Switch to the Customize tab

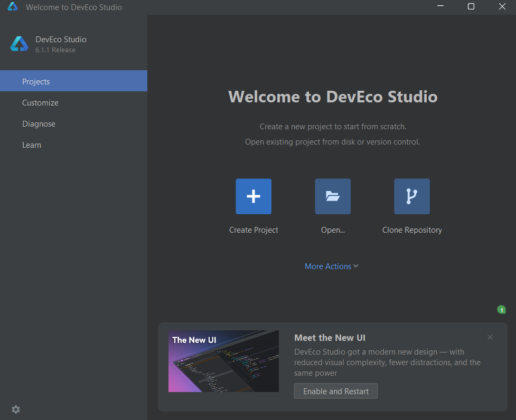coord(74,102)
